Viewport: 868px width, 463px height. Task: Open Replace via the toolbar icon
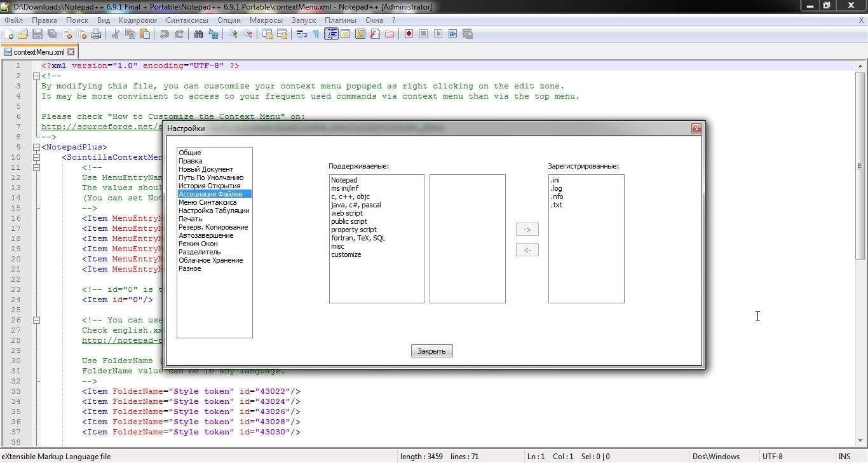(x=214, y=34)
